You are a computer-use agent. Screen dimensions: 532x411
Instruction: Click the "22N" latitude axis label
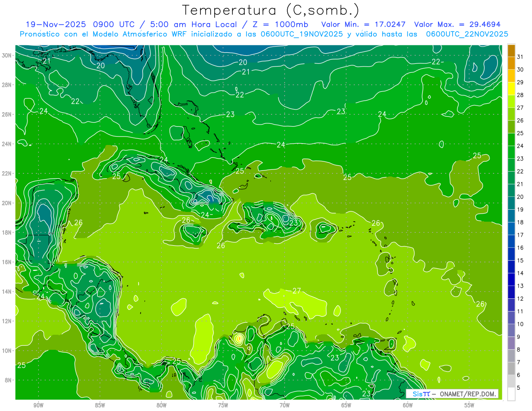(8, 173)
